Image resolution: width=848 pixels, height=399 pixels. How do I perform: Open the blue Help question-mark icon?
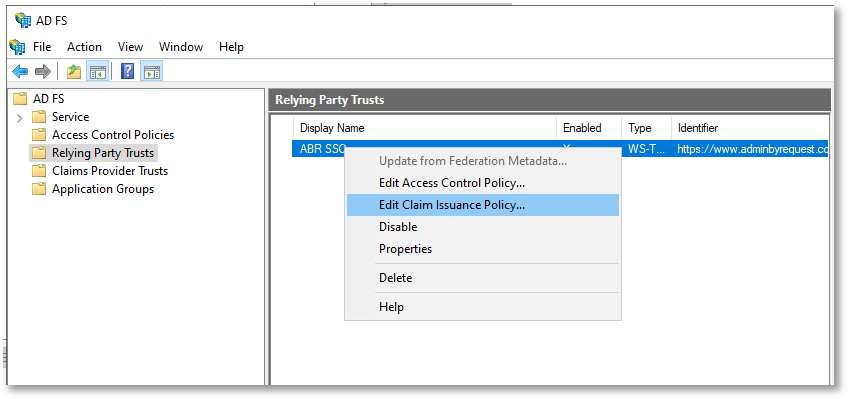coord(128,71)
